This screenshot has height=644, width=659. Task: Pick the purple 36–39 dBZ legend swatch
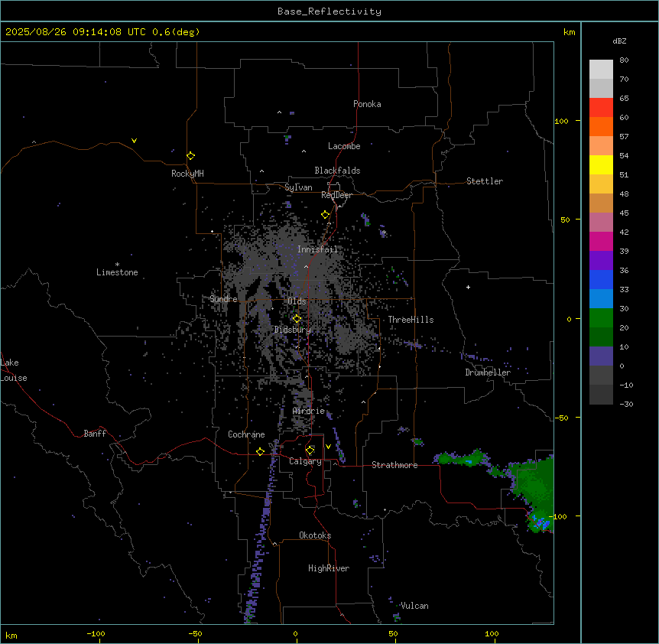[x=601, y=261]
